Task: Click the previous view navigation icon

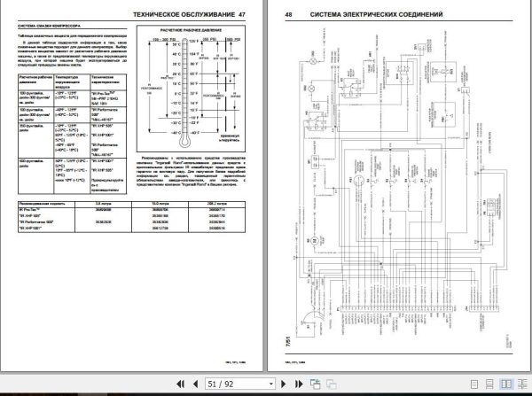Action: 315,384
